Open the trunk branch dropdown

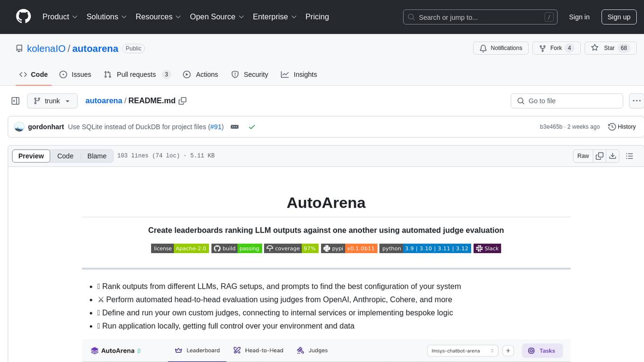tap(52, 101)
